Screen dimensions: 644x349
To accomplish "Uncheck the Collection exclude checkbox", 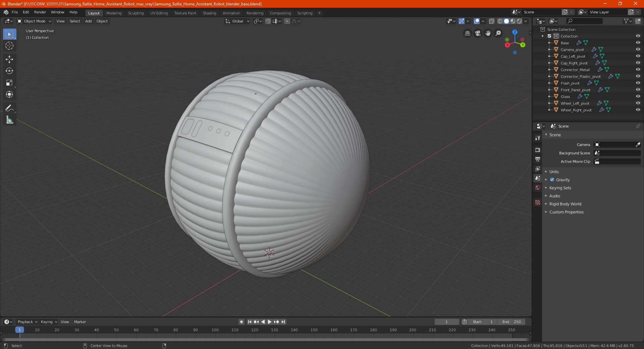I will pos(549,36).
